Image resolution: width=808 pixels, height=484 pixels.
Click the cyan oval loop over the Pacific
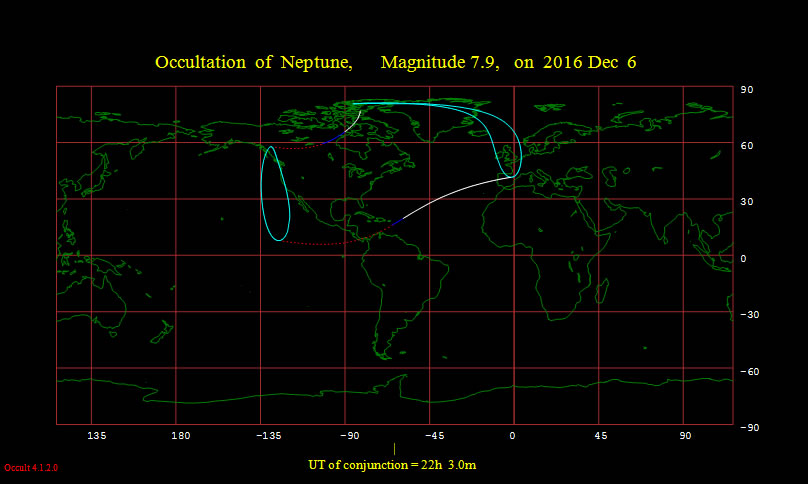262,190
